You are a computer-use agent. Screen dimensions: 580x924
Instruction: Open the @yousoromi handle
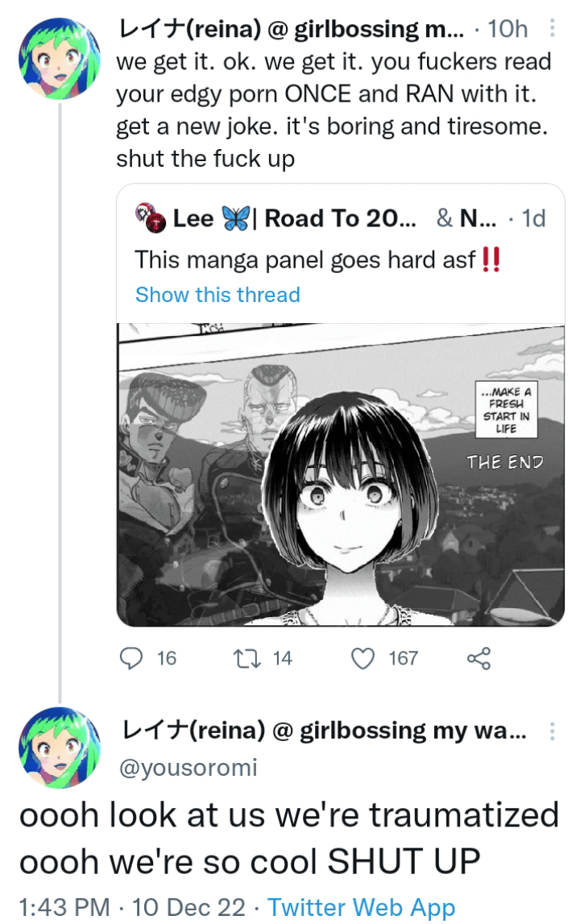[188, 767]
